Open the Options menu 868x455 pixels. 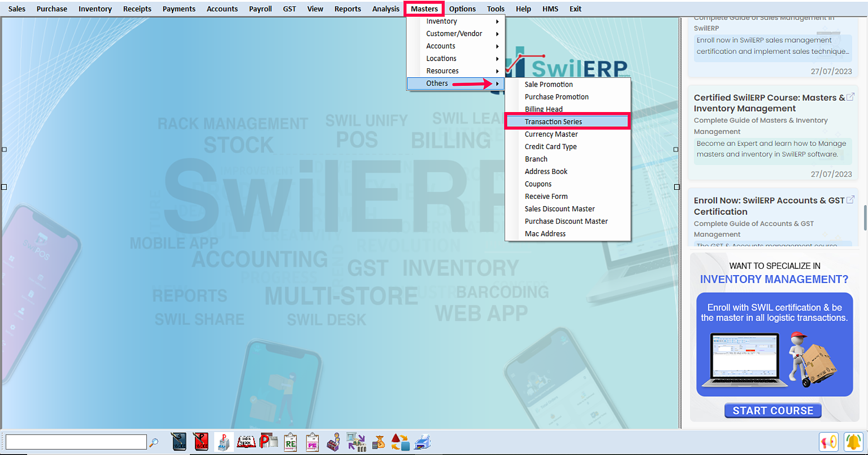tap(462, 9)
